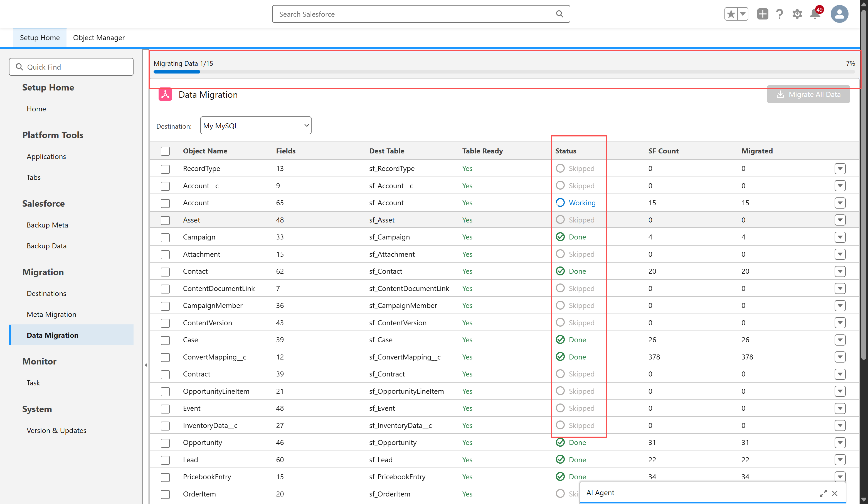Click the sidebar collapse arrow handle
Image resolution: width=868 pixels, height=504 pixels.
[146, 365]
